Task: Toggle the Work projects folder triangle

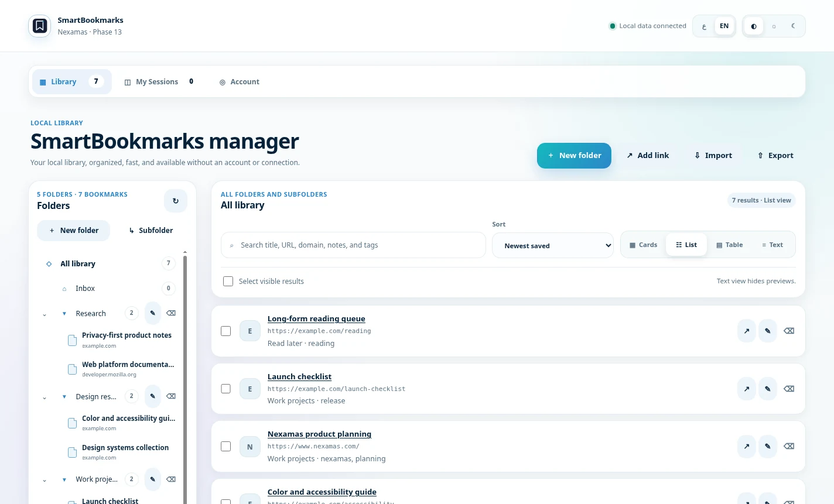Action: [64, 480]
